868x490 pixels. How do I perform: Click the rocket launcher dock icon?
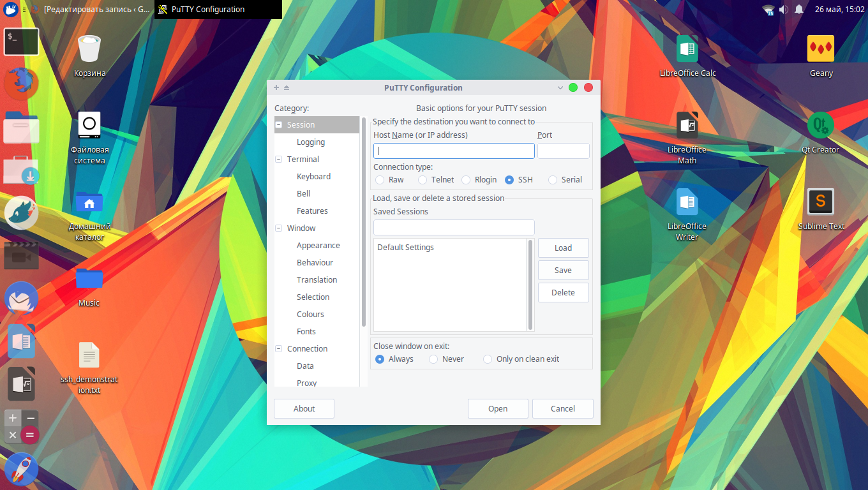point(22,469)
